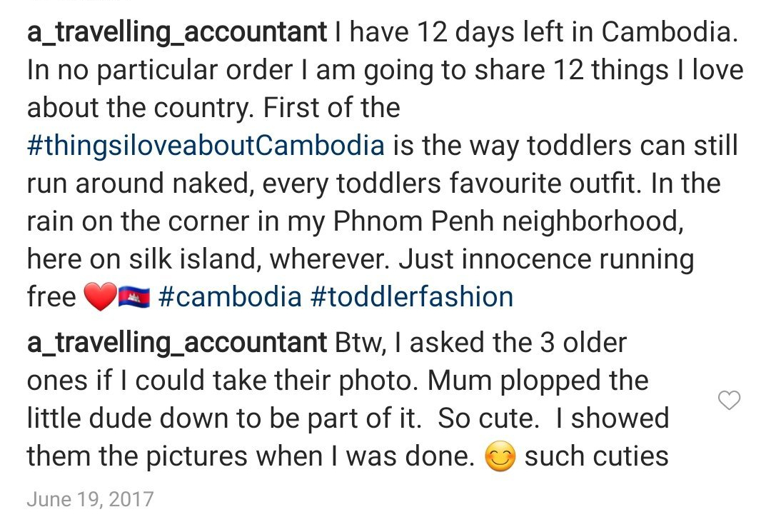This screenshot has height=532, width=771.
Task: Open the #thingsiloveaboutCambodia hashtag
Action: coord(206,146)
